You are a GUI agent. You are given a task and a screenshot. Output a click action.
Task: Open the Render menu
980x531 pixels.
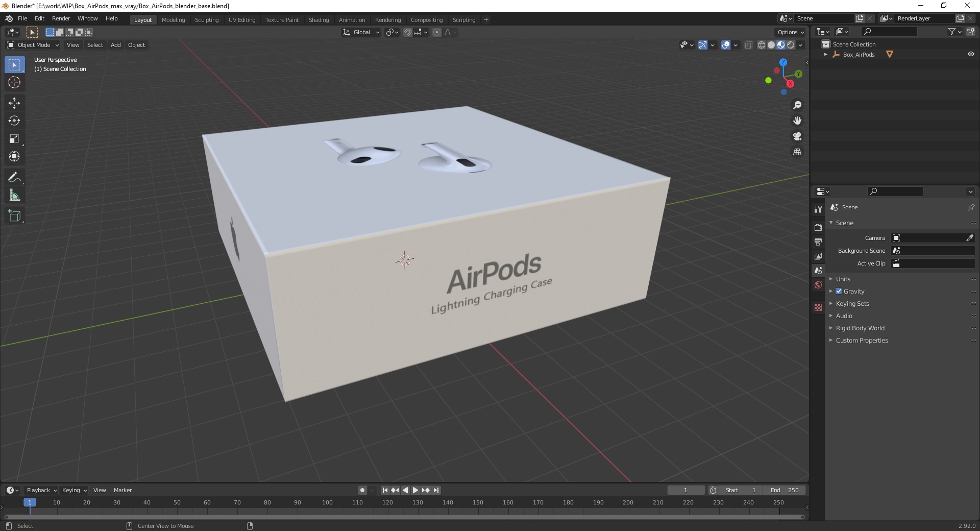(61, 18)
